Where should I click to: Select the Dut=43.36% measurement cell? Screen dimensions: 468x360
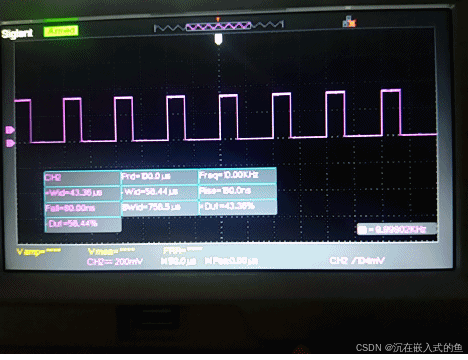coord(237,206)
